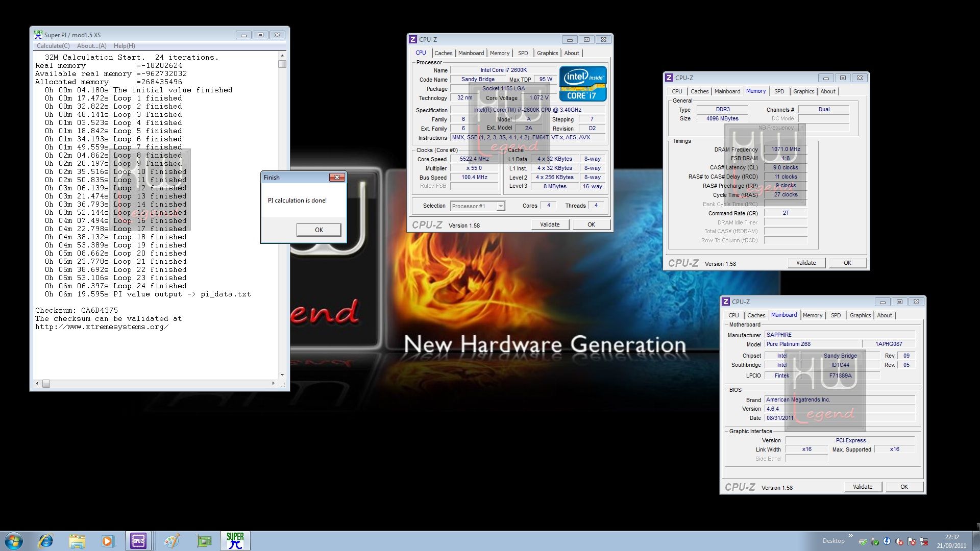Click the Checksum: CA6D4375 line

click(x=77, y=310)
